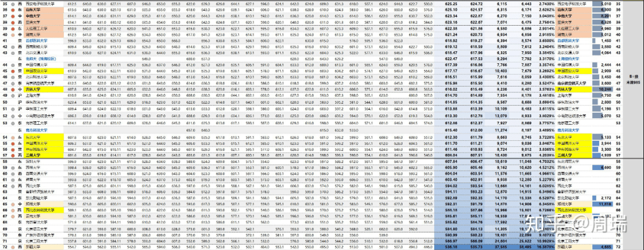
Task: Click the short data bar showing 1,450
Action: click(603, 41)
